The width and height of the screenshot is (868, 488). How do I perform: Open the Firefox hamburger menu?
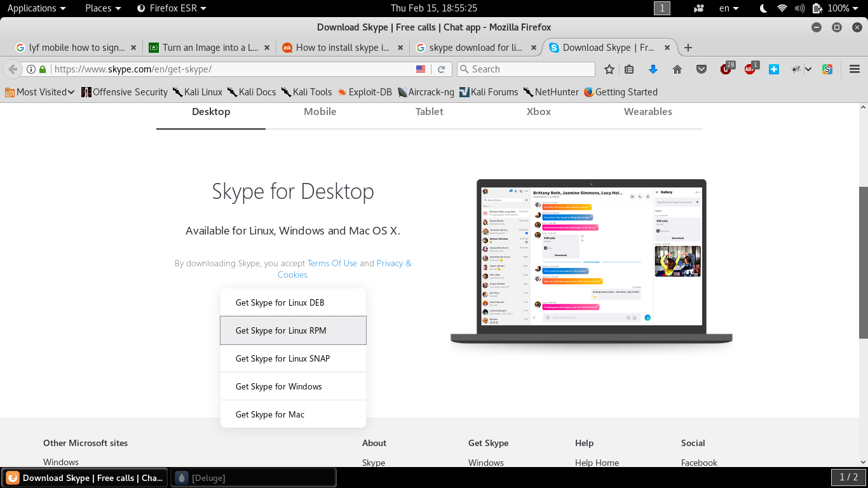point(855,69)
